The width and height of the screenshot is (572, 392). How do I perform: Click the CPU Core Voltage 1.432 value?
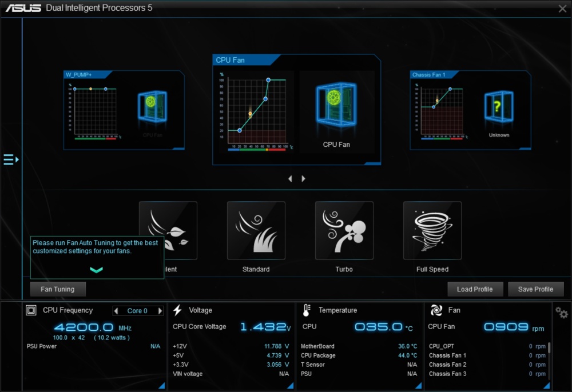(x=265, y=327)
